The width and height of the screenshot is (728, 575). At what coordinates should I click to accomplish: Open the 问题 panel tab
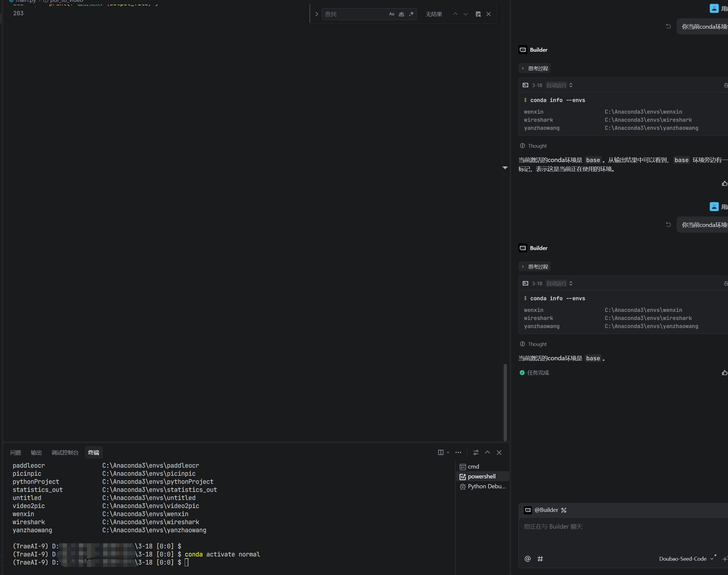[x=16, y=452]
